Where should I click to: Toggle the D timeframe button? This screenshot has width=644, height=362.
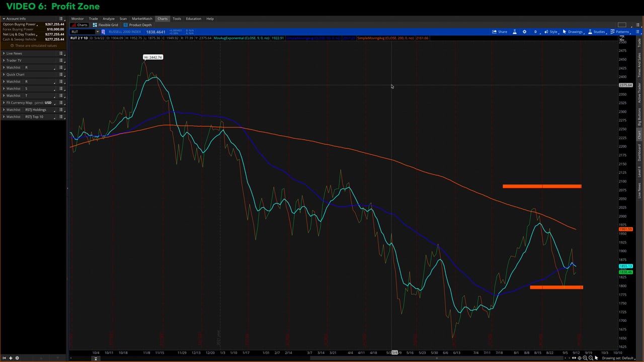pos(535,32)
